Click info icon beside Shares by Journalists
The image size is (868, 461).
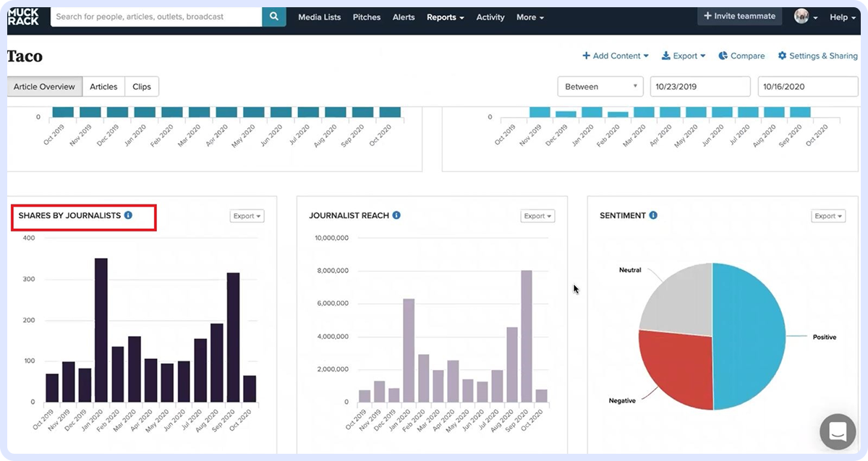click(x=128, y=215)
